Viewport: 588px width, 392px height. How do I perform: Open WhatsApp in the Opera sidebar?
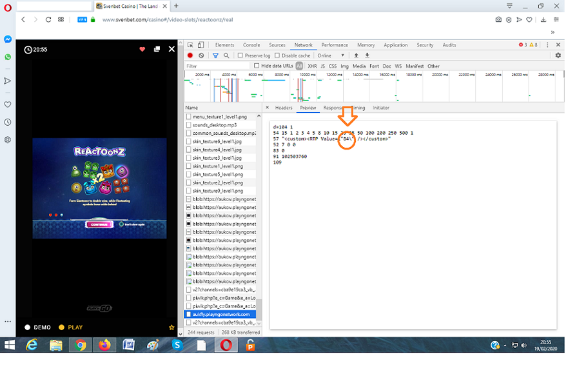8,57
